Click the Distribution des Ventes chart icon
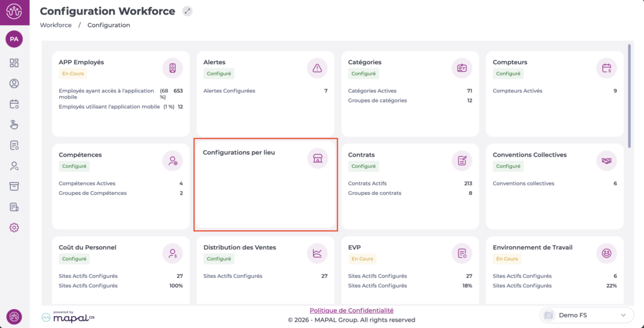The width and height of the screenshot is (644, 328). point(317,253)
